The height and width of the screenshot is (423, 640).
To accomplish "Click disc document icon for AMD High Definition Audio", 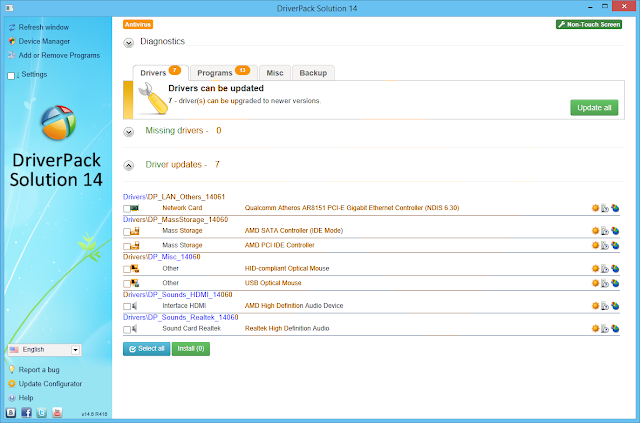I will tap(605, 306).
